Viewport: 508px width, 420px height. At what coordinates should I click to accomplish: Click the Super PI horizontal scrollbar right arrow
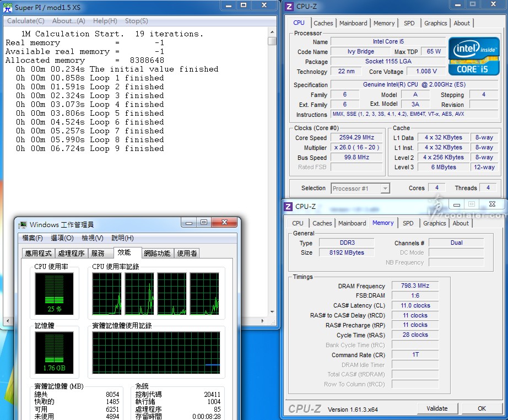point(263,321)
